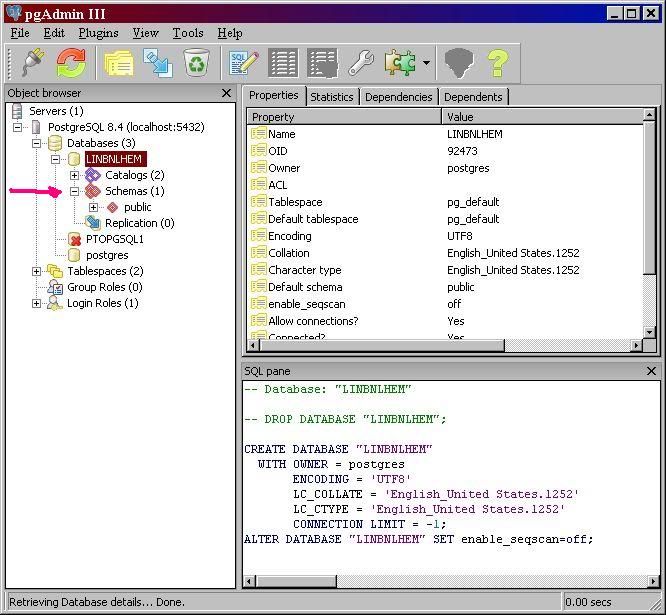Open the SQL query tool

coord(243,63)
